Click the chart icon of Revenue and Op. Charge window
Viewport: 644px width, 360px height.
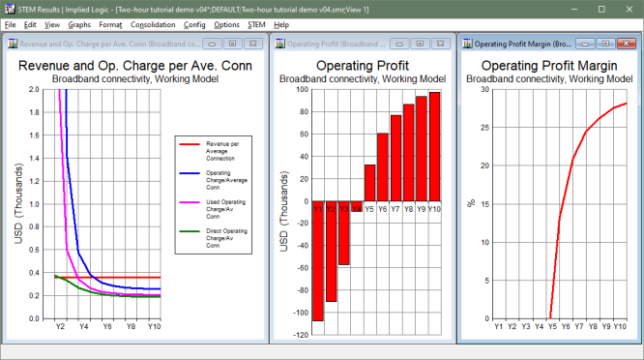click(x=13, y=44)
